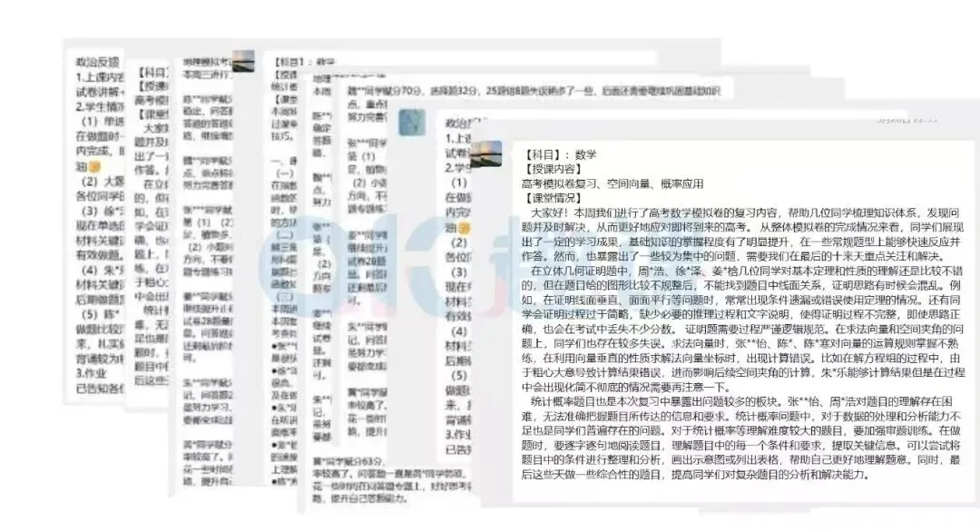The image size is (980, 532).
Task: Select the 【科目】：数学 line in the front card
Action: click(561, 154)
